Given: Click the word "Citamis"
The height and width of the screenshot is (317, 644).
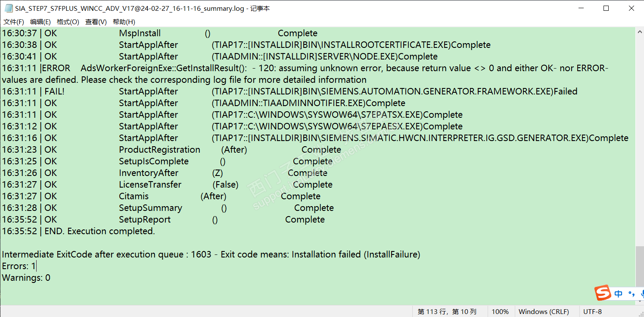Looking at the screenshot, I should (x=134, y=196).
